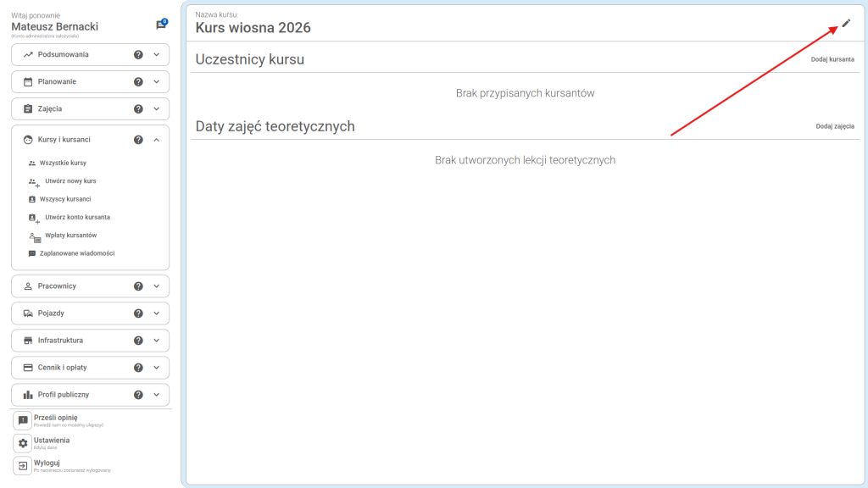
Task: Open the messages chat icon with badge
Action: coord(160,25)
